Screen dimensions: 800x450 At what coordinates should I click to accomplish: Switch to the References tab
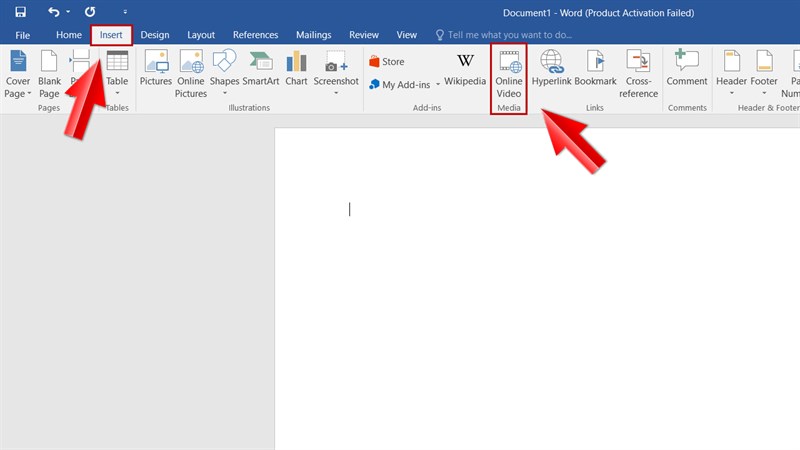[x=255, y=35]
